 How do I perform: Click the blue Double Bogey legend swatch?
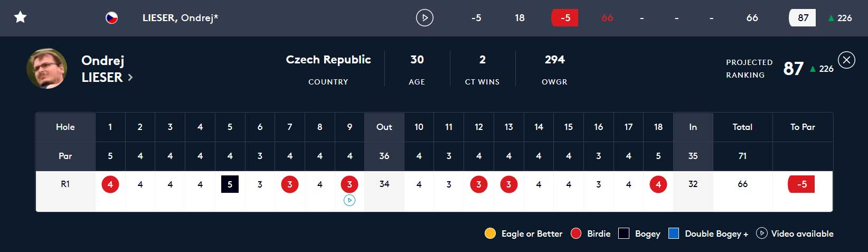tap(674, 234)
